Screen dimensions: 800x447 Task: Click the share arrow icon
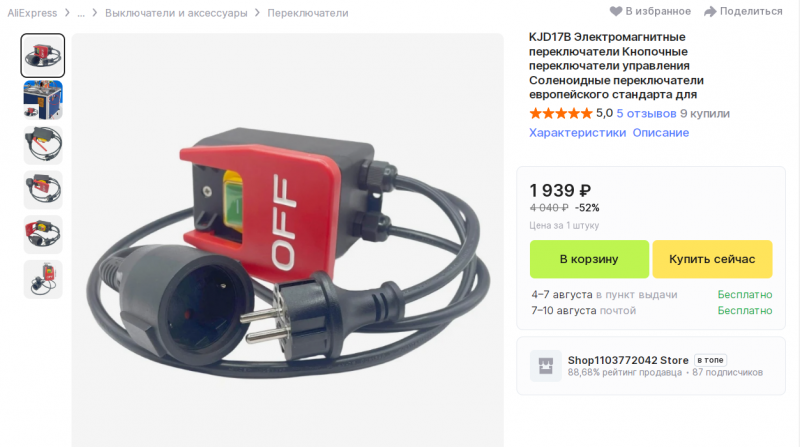click(x=710, y=11)
